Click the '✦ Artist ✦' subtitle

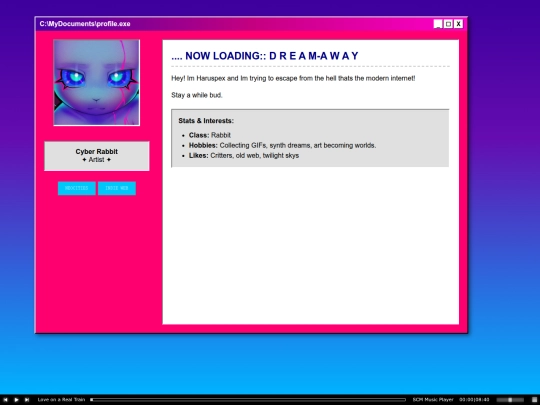click(x=96, y=160)
